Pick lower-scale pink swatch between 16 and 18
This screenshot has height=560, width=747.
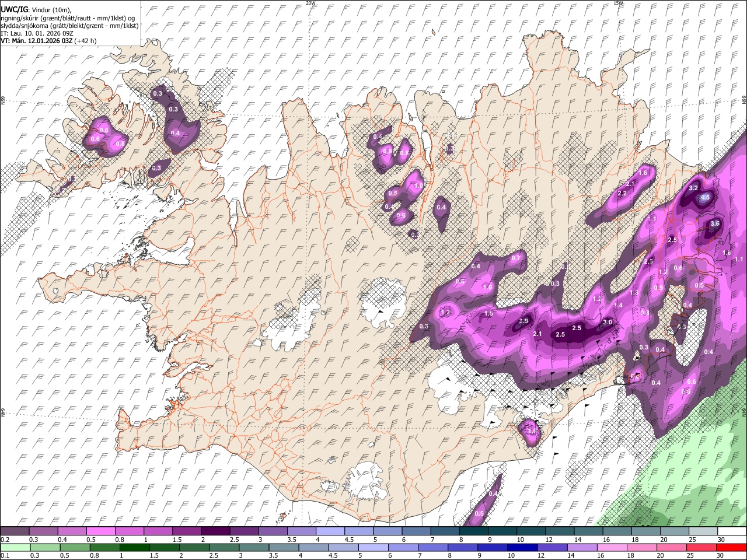pyautogui.click(x=612, y=547)
